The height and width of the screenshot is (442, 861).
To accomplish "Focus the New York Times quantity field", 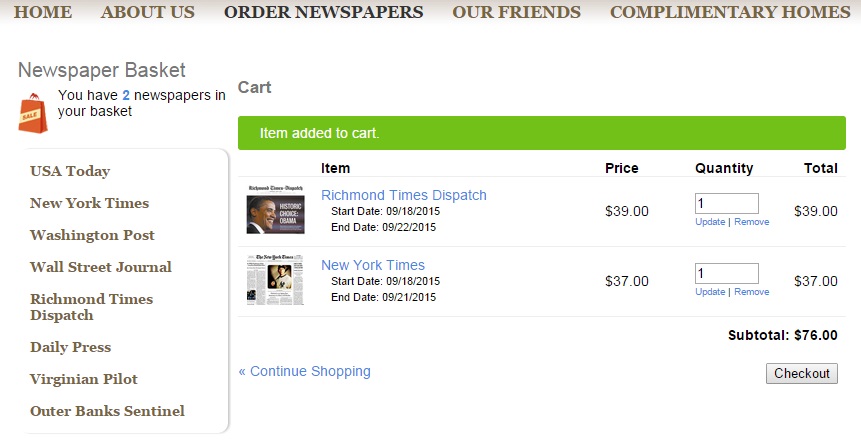I will pos(727,273).
